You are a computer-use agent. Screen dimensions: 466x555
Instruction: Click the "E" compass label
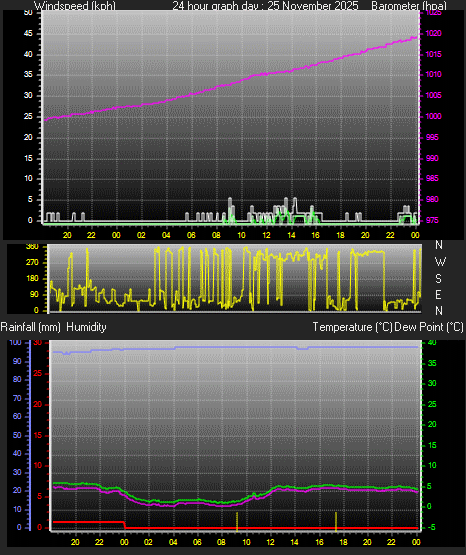(x=438, y=294)
